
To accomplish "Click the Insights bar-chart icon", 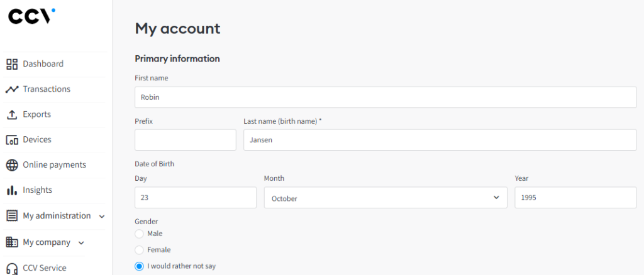I will (x=12, y=190).
